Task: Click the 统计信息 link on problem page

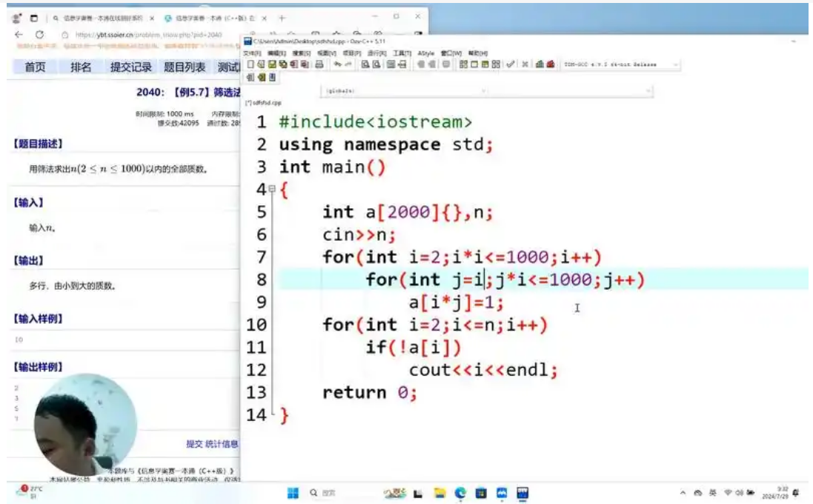Action: click(222, 444)
